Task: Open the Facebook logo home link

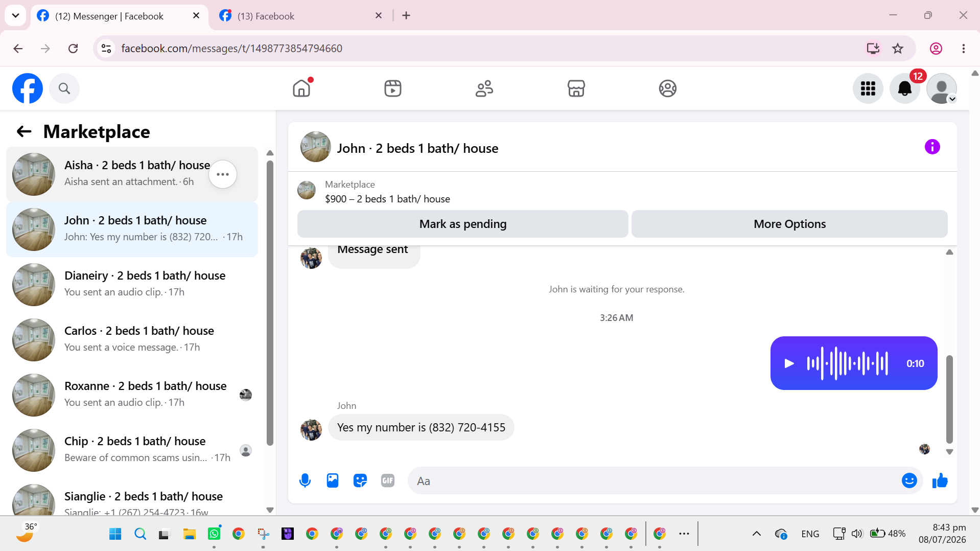Action: [28, 88]
